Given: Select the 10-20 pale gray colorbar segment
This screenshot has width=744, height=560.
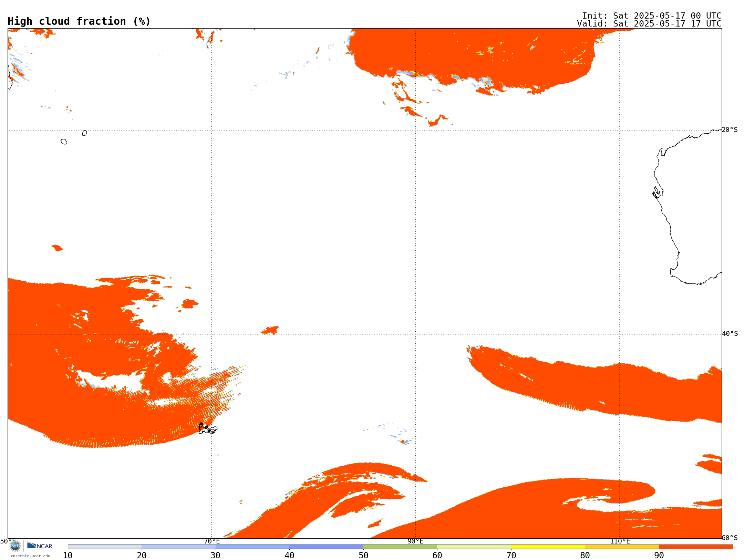Looking at the screenshot, I should click(x=105, y=547).
